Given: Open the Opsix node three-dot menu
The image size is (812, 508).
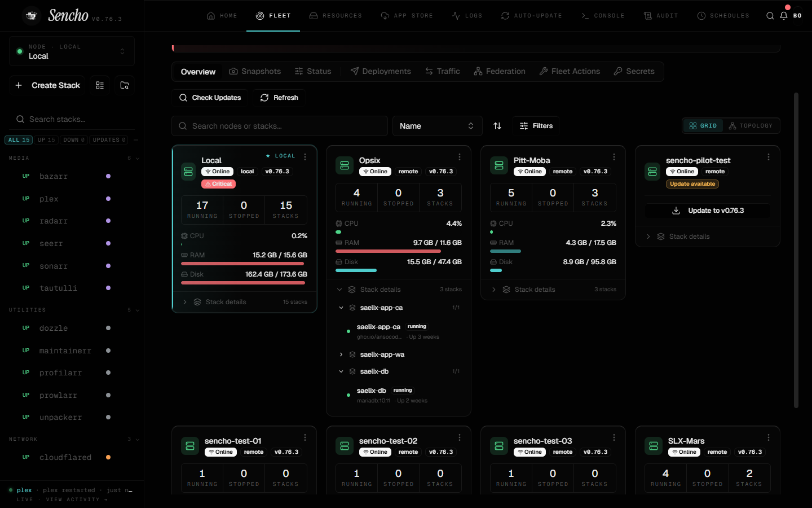Looking at the screenshot, I should click(x=460, y=157).
